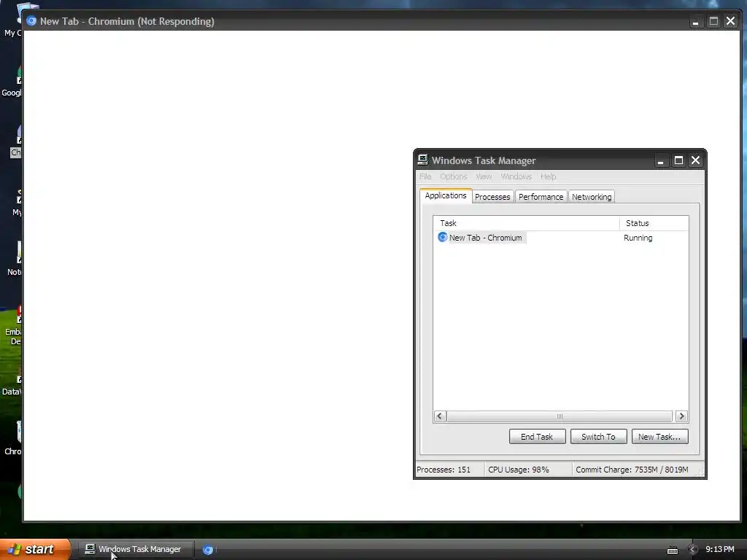The width and height of the screenshot is (747, 560).
Task: Open the Help menu in Task Manager
Action: click(x=548, y=176)
